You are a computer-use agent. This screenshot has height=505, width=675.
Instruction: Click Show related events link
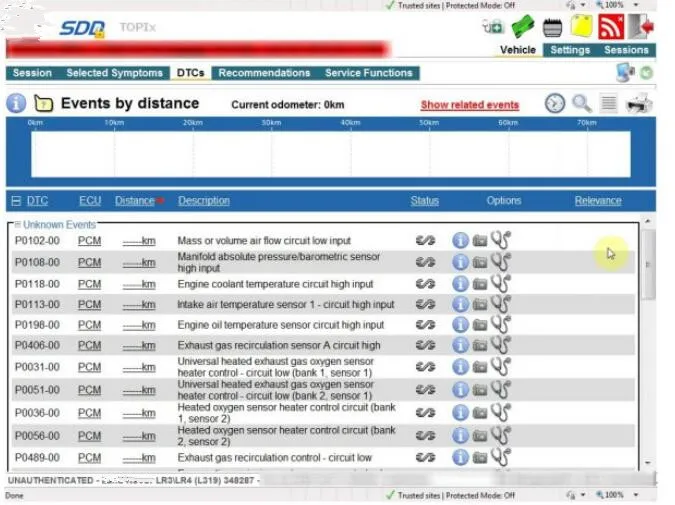pos(470,105)
